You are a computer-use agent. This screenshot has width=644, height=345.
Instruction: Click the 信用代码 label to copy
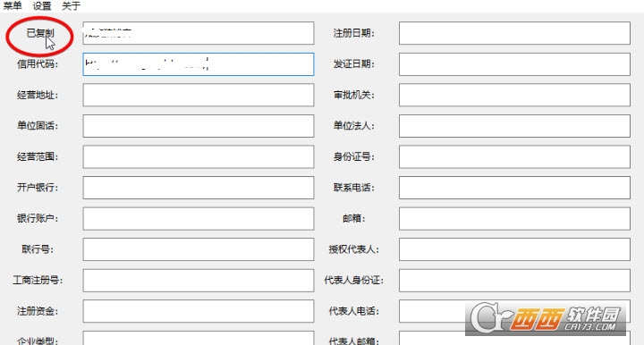coord(38,64)
